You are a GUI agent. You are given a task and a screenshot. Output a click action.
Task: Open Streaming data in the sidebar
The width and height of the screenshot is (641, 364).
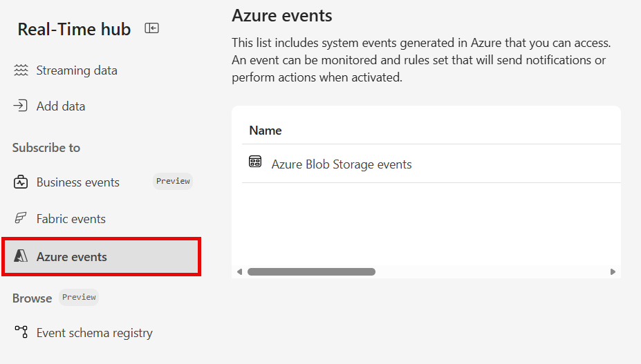[x=77, y=70]
